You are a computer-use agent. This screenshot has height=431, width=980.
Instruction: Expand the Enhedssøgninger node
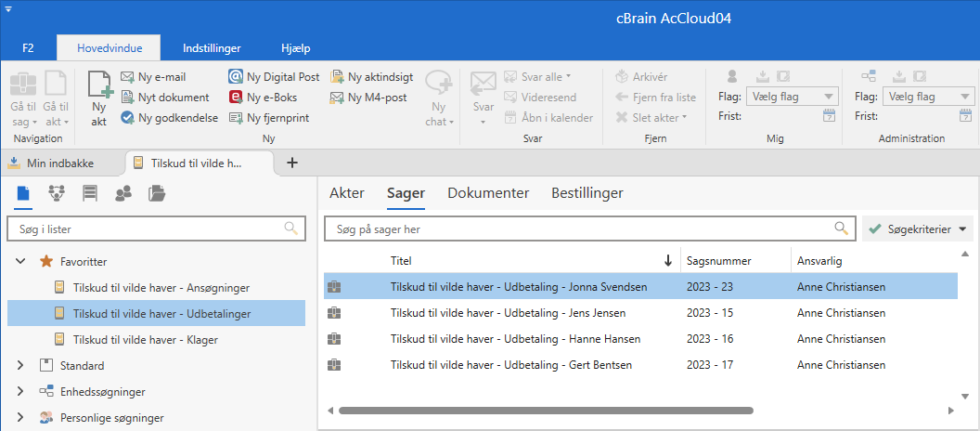point(20,392)
